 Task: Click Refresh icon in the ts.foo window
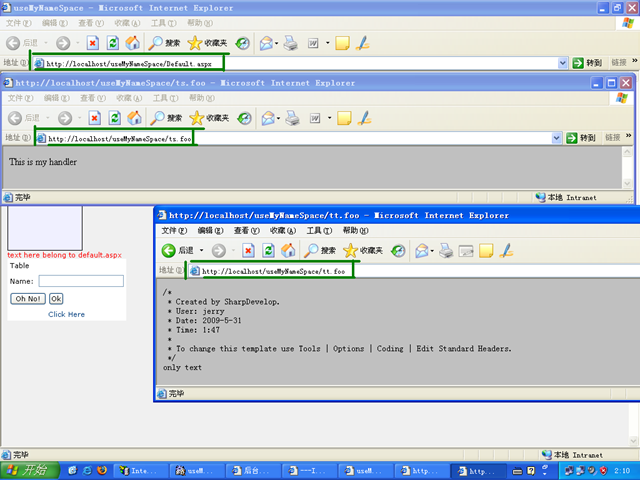point(112,118)
